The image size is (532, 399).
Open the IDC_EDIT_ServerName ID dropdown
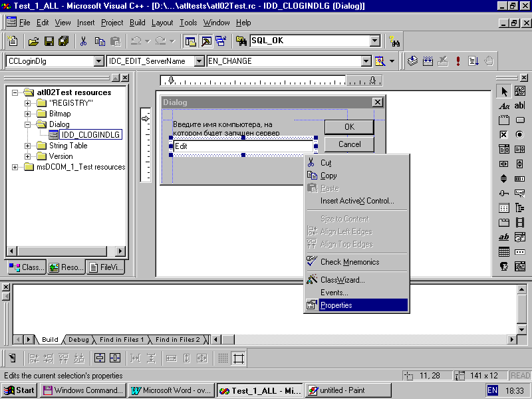click(199, 61)
